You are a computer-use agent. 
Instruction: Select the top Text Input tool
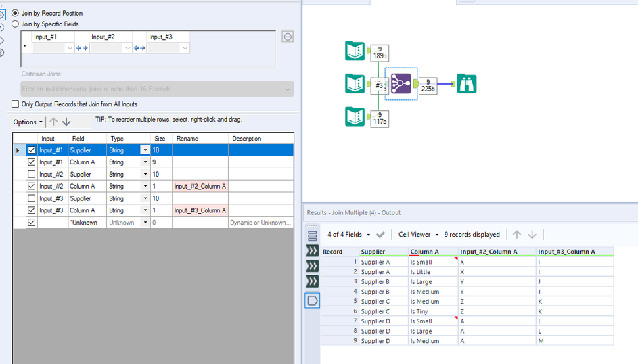click(355, 51)
